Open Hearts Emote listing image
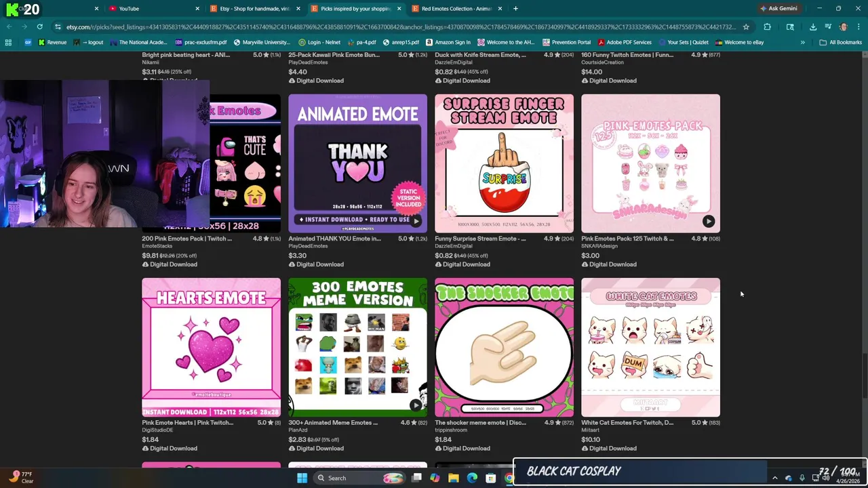 click(211, 347)
